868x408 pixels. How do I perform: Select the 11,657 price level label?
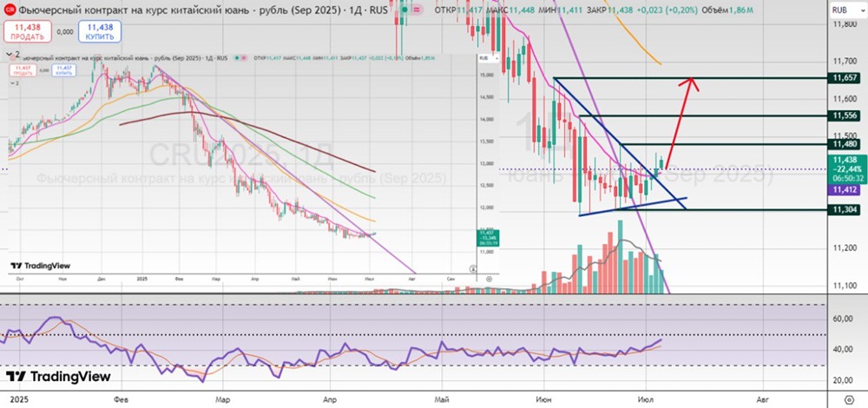tap(844, 78)
